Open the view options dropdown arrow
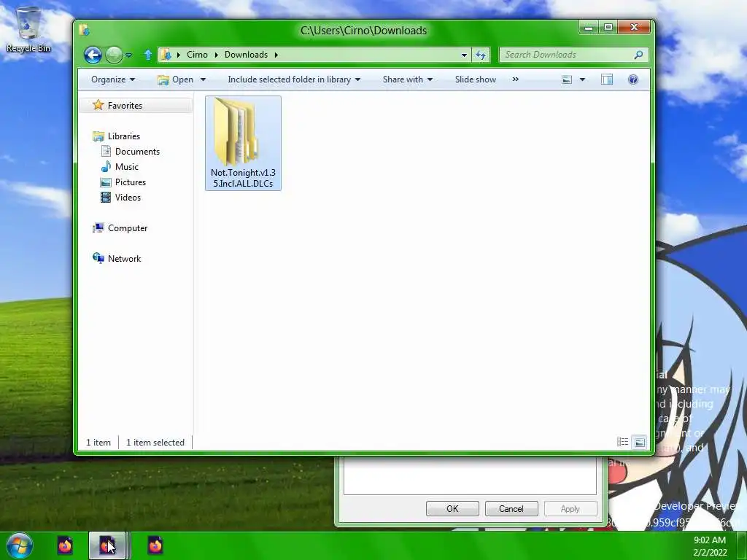This screenshot has width=747, height=560. pyautogui.click(x=582, y=79)
